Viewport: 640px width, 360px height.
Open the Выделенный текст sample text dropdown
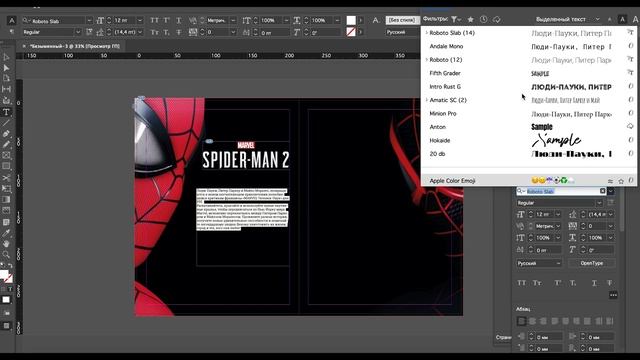pos(598,19)
